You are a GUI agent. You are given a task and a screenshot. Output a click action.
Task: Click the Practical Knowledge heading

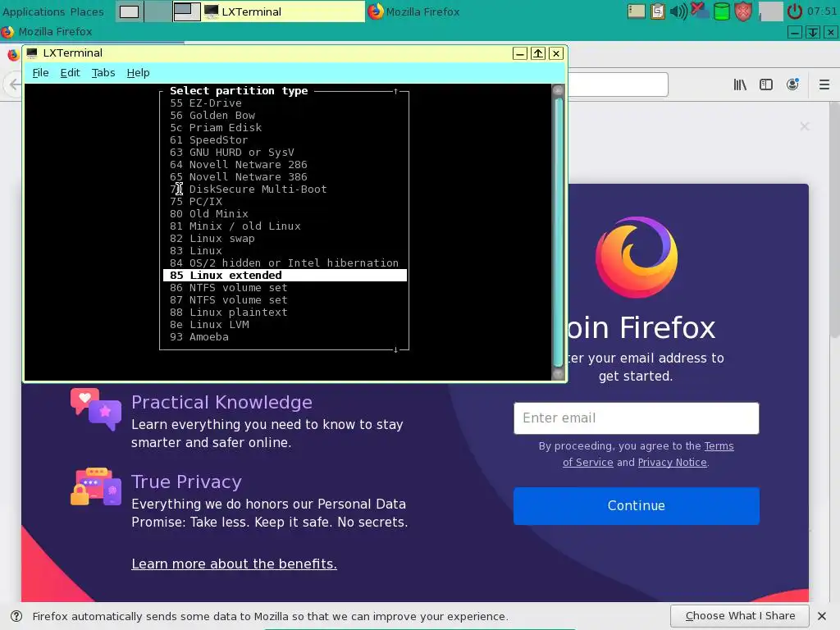click(221, 402)
